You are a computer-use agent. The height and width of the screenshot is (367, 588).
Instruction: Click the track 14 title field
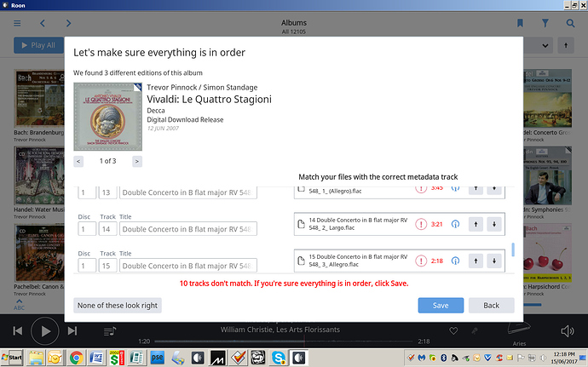pos(187,229)
